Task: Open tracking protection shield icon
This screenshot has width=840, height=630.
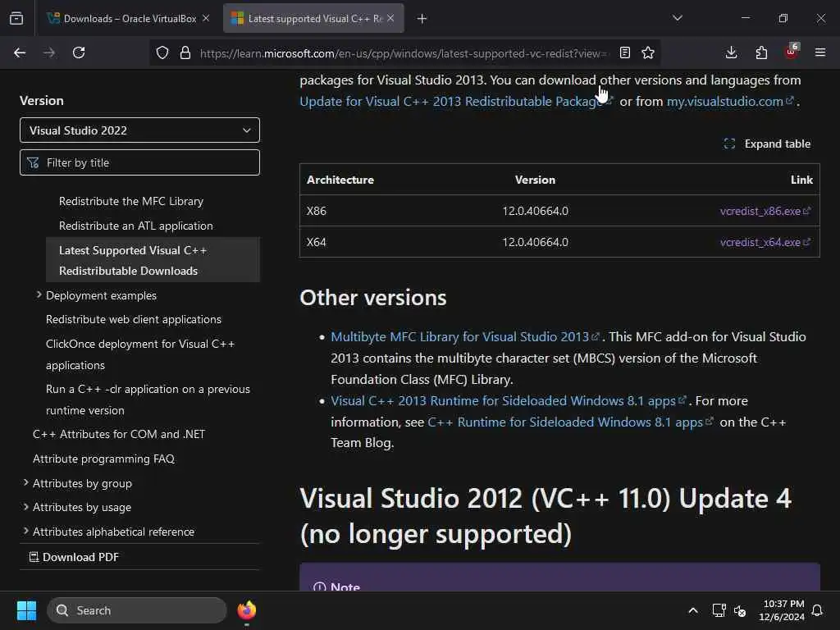Action: 162,52
